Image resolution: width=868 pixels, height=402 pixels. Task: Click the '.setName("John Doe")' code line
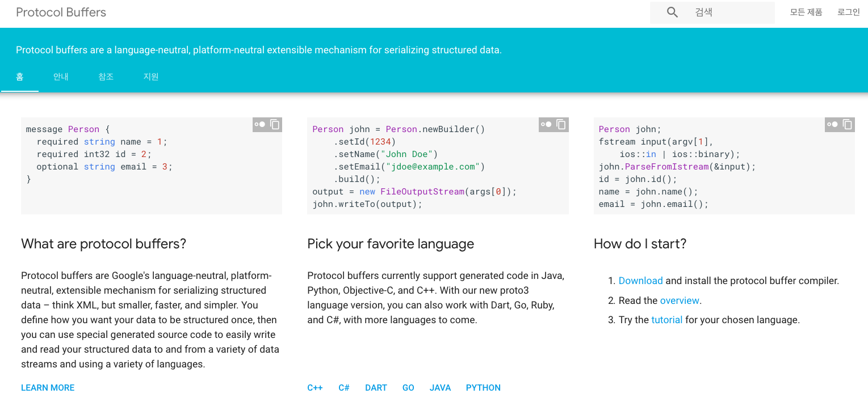pos(385,154)
